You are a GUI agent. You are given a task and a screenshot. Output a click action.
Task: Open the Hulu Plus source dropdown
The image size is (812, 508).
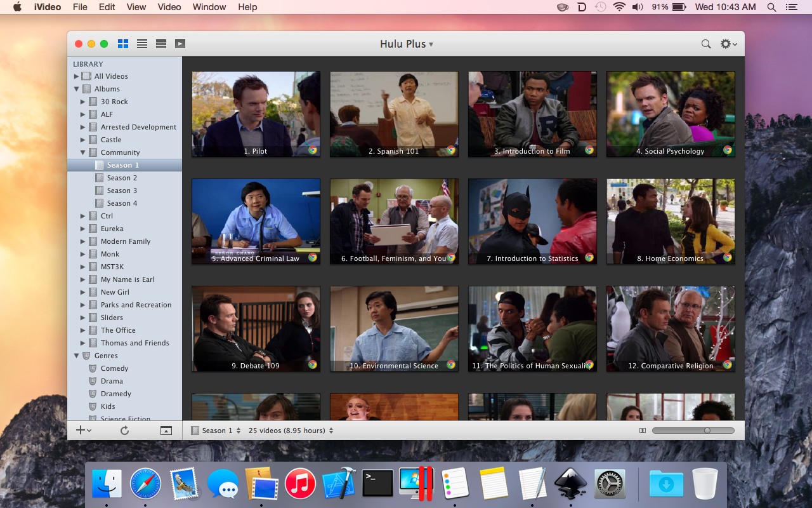[x=406, y=44]
